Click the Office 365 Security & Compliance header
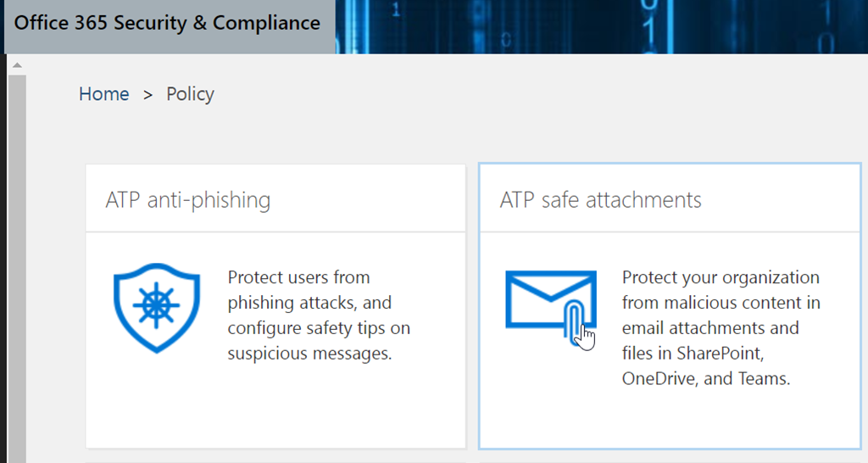Image resolution: width=868 pixels, height=463 pixels. point(167,24)
